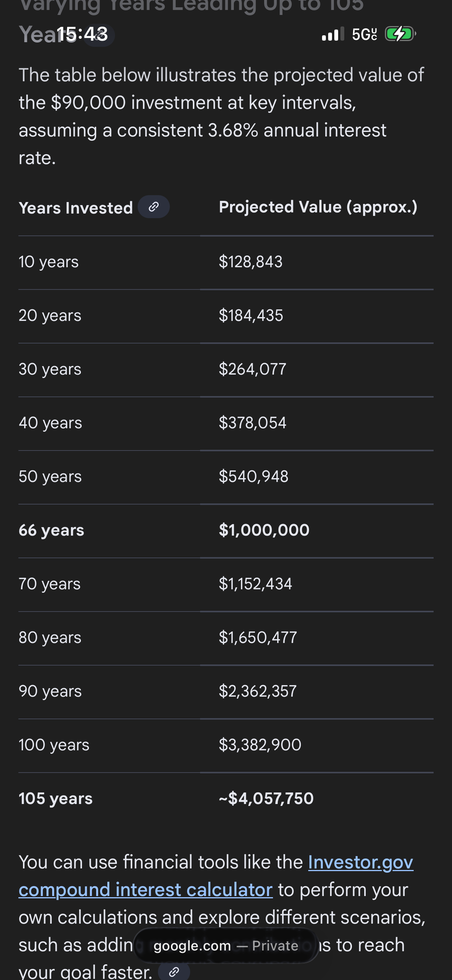Image resolution: width=452 pixels, height=980 pixels.
Task: Tap the 5G network indicator
Action: pos(364,35)
